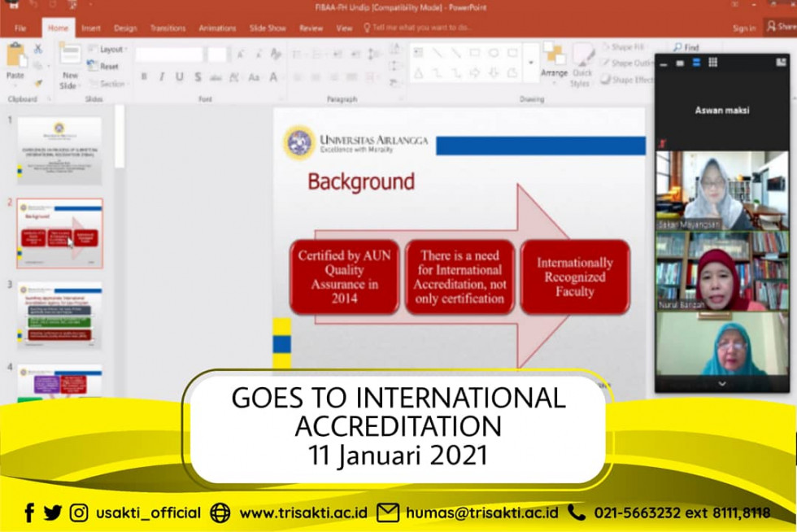Select slide 4 thumbnail
This screenshot has height=532, width=797.
point(59,382)
